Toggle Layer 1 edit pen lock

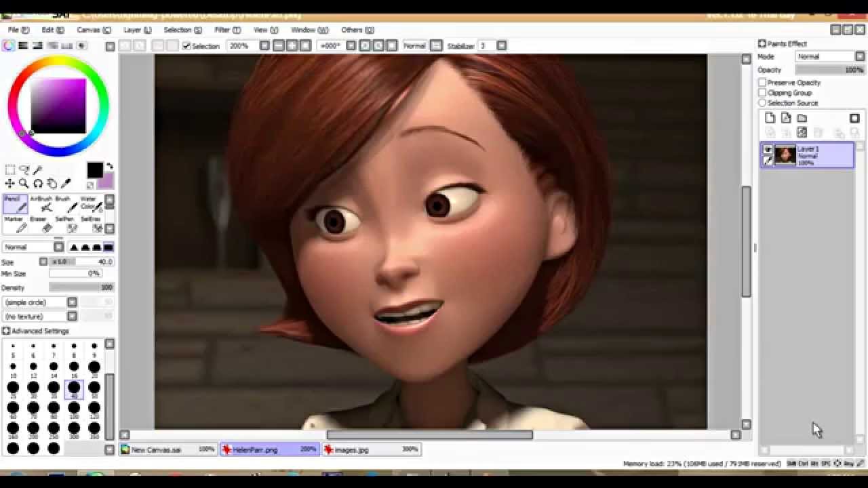tap(768, 160)
